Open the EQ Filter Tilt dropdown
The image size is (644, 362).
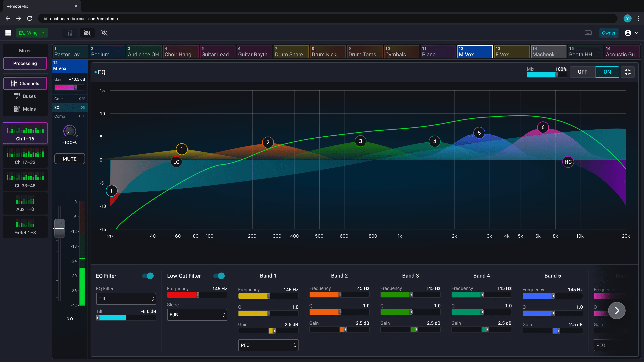[126, 298]
